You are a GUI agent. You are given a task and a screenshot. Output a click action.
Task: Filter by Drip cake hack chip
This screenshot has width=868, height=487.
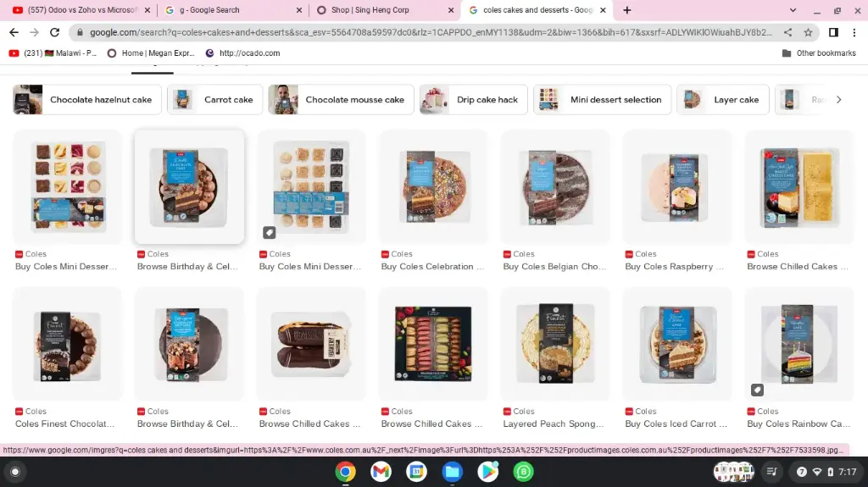point(473,100)
